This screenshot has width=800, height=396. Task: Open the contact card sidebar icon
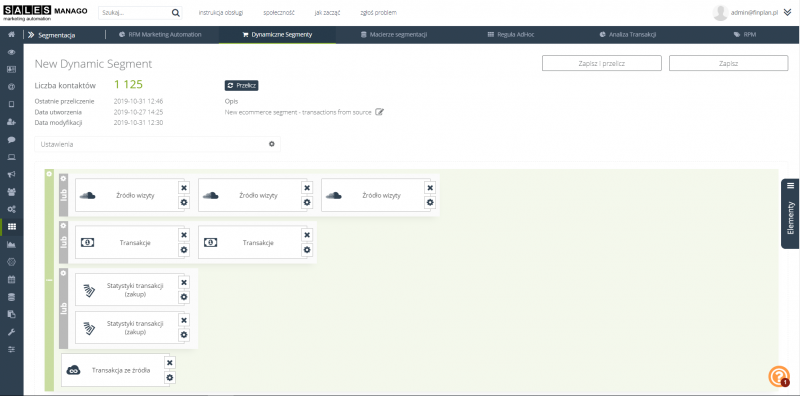pos(11,69)
